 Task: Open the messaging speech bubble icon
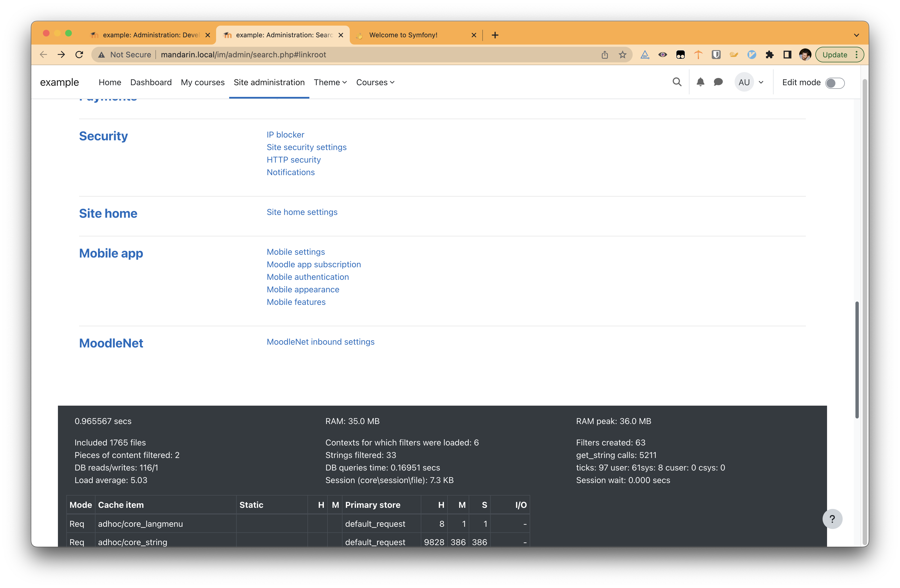click(718, 82)
